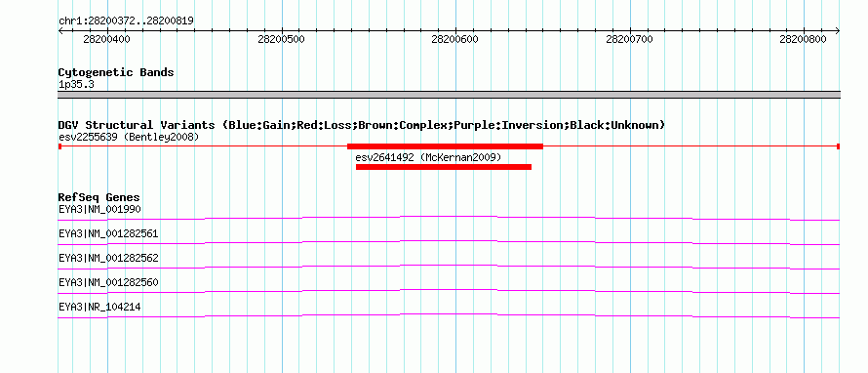Click the gray 1p35.3 cytogenetic band bar
Image resolution: width=868 pixels, height=373 pixels.
(x=449, y=94)
